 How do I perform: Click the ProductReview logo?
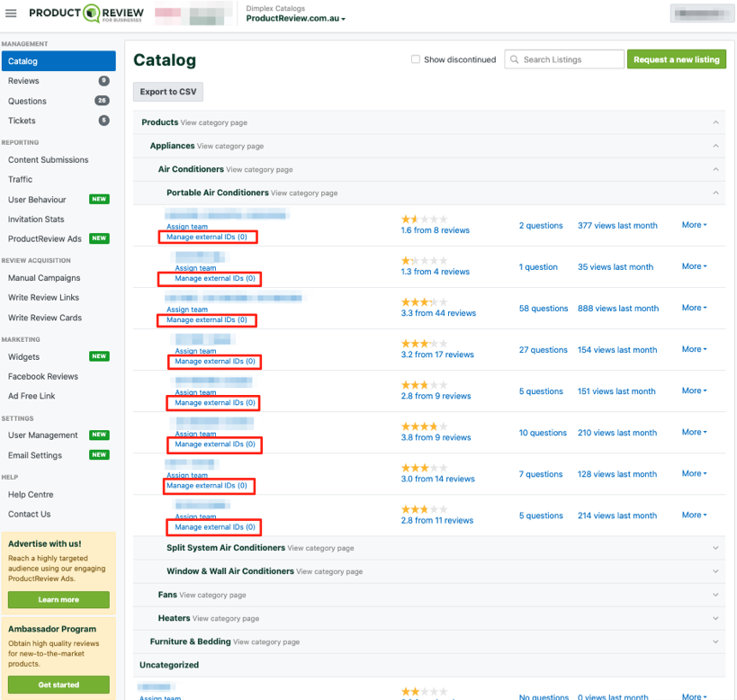(x=86, y=13)
